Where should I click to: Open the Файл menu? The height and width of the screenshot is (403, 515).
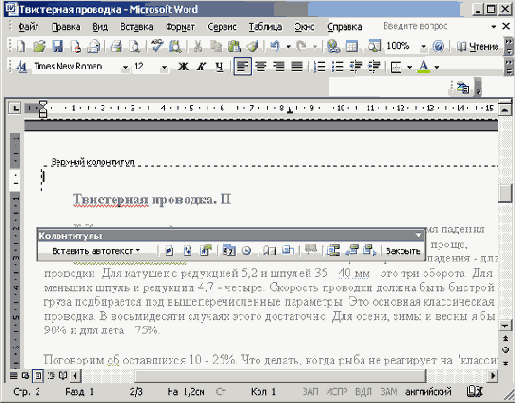click(x=28, y=27)
